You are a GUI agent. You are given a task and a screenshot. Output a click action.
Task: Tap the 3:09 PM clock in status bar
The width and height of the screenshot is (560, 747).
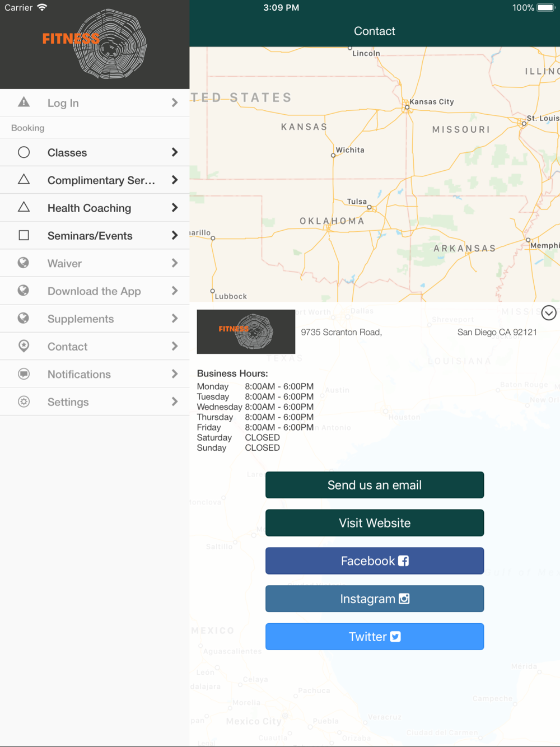281,8
